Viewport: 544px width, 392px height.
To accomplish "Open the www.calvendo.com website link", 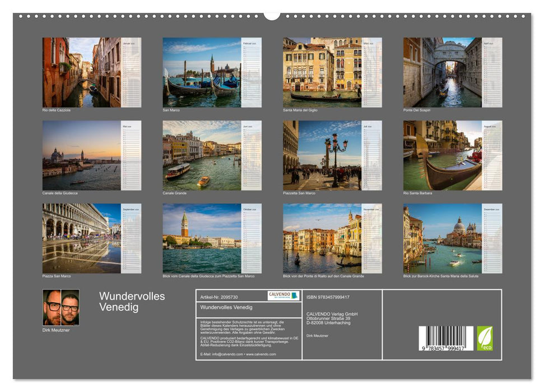I will pyautogui.click(x=261, y=354).
